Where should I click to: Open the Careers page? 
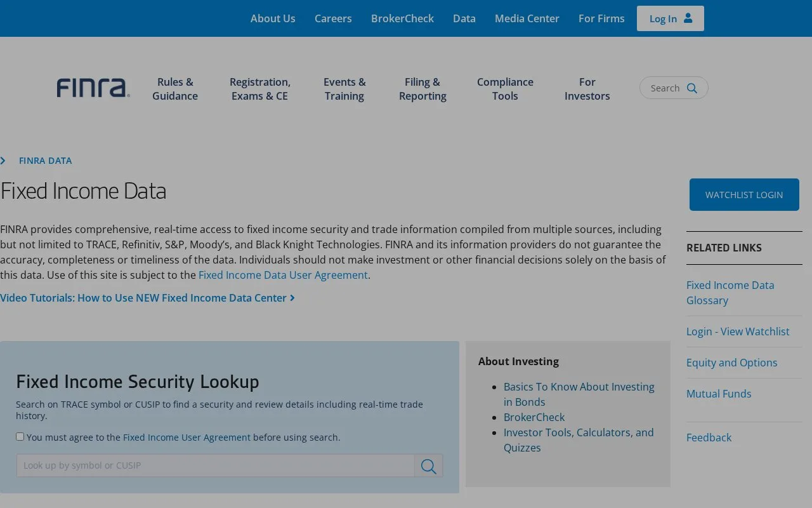coord(333,18)
